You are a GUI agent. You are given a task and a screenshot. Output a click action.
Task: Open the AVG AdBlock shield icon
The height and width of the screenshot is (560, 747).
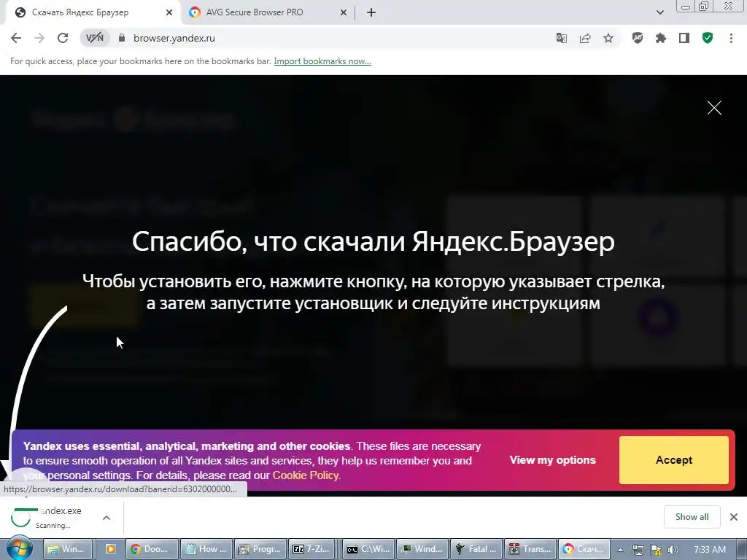(638, 38)
